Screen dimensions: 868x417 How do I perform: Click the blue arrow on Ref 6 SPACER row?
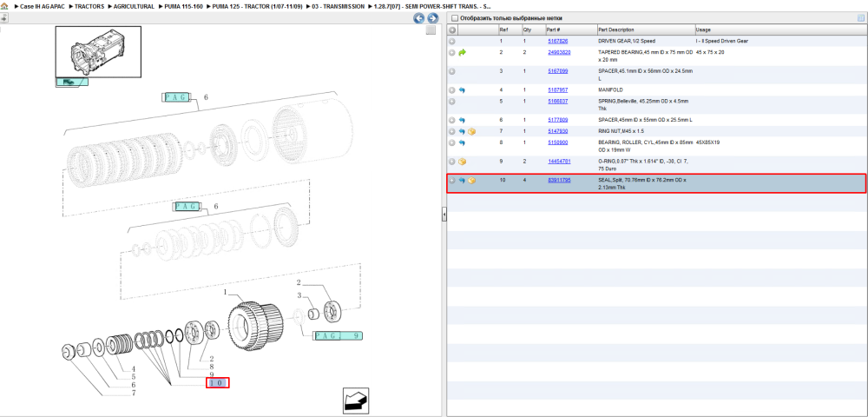[x=463, y=120]
